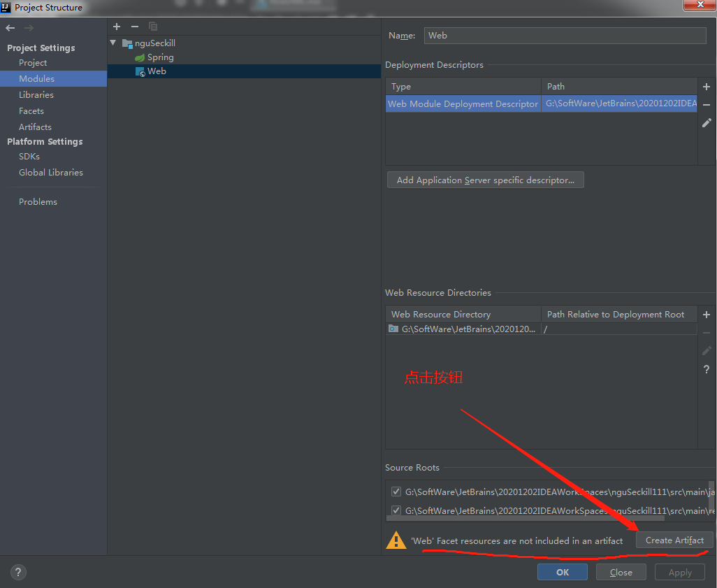This screenshot has height=588, width=717.
Task: Edit web resource directory with pencil icon
Action: [707, 350]
